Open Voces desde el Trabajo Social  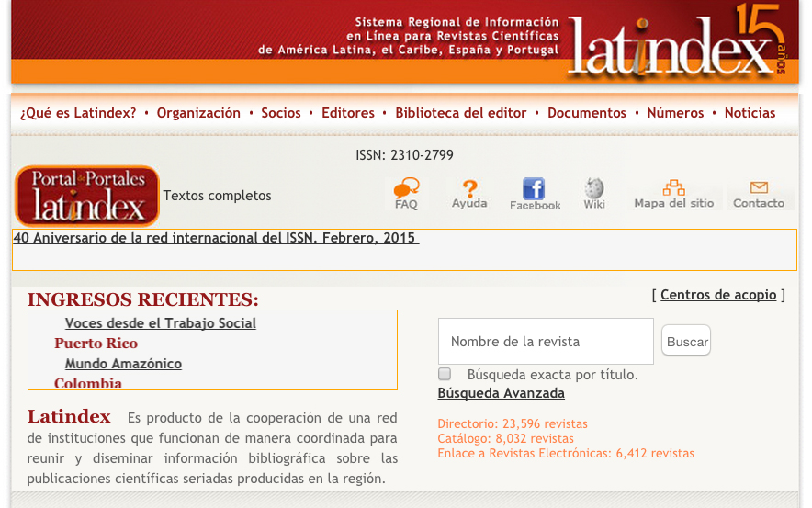click(161, 323)
